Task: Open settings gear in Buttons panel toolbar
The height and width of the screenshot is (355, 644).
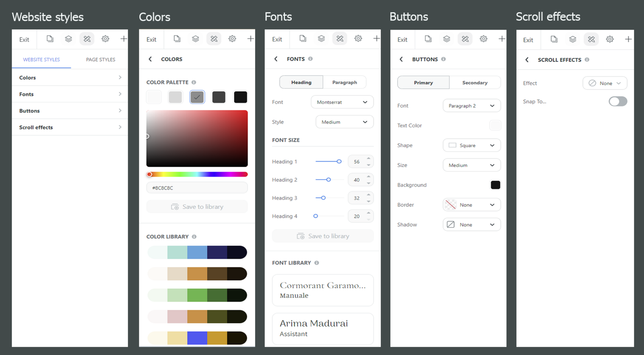Action: [483, 39]
